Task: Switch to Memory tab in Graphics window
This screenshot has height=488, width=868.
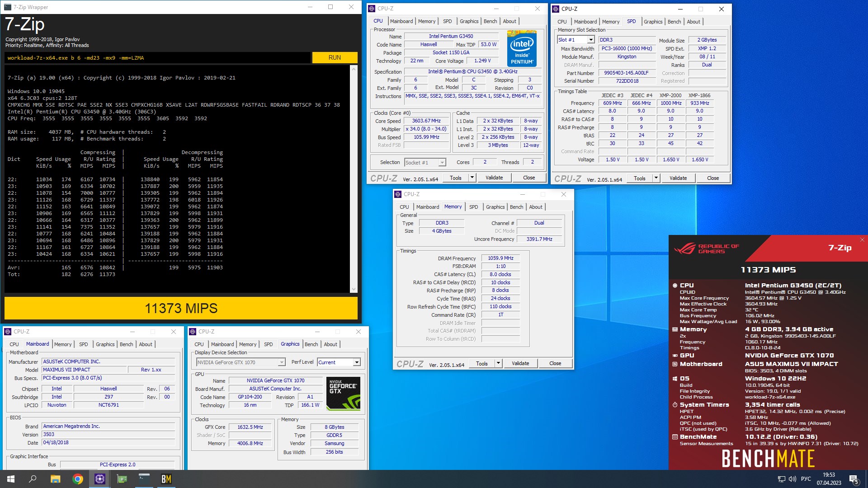Action: (247, 344)
